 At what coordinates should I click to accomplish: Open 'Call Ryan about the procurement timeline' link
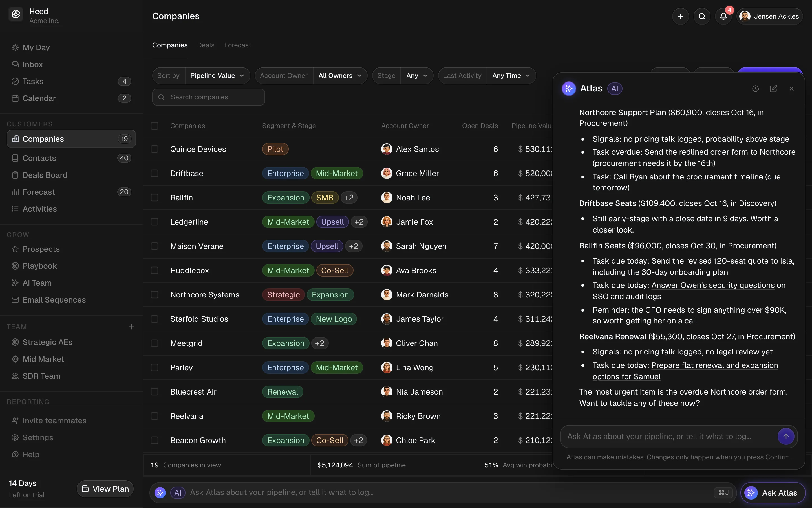(x=688, y=177)
